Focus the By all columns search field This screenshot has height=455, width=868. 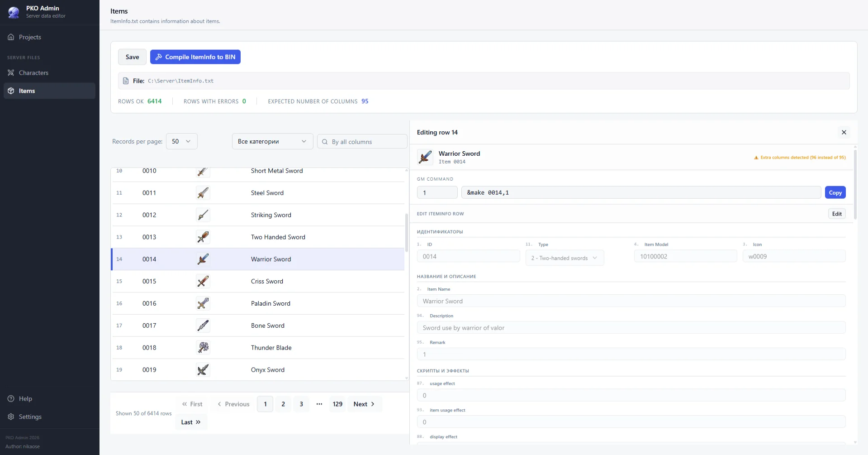pyautogui.click(x=366, y=142)
